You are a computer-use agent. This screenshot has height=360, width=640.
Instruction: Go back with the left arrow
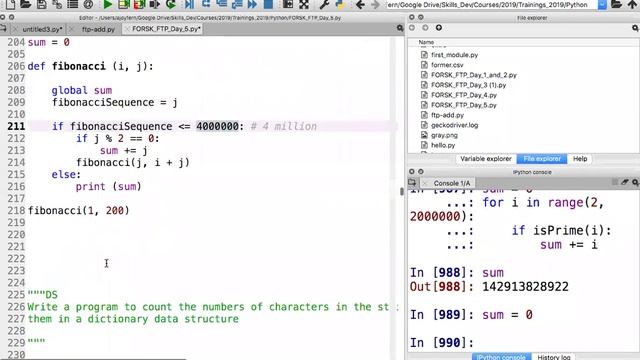tap(360, 4)
